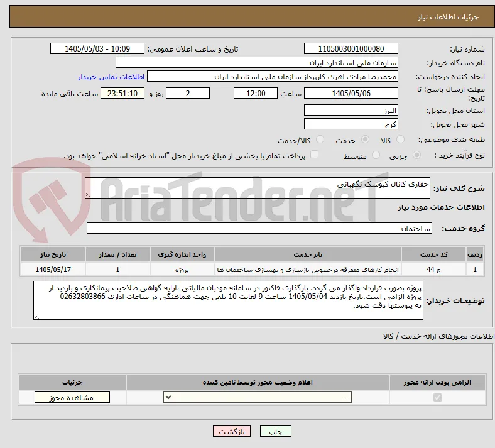Select the جزیی purchase type radio
The width and height of the screenshot is (495, 448).
[416, 155]
